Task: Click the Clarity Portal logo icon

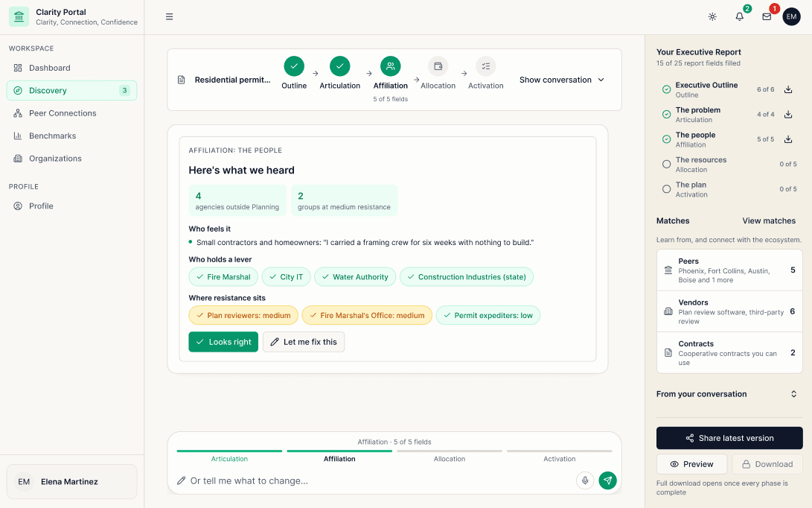Action: tap(19, 16)
